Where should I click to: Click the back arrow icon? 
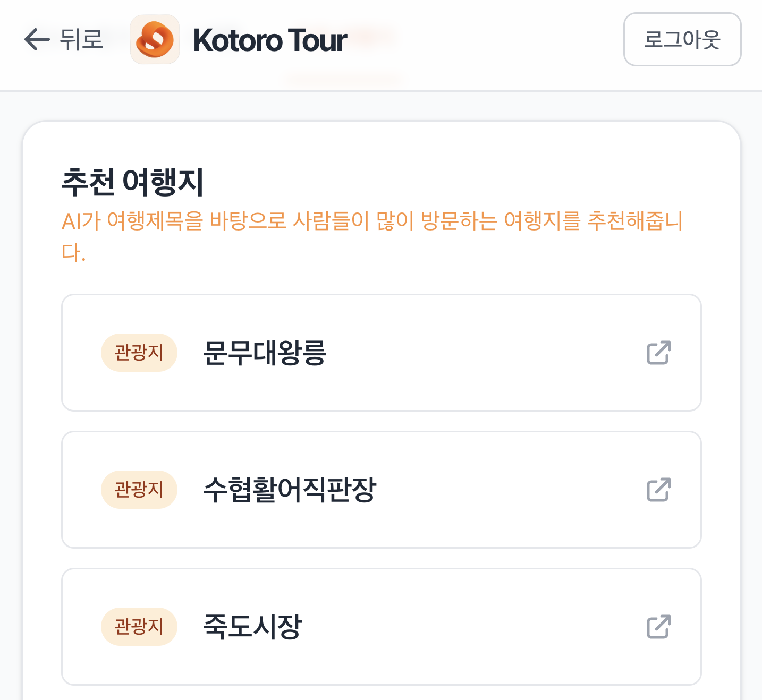[x=37, y=39]
